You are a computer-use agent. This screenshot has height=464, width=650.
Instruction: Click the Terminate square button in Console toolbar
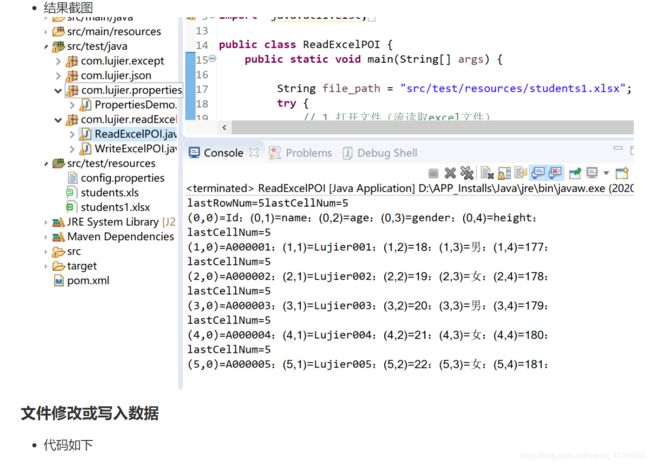point(433,172)
